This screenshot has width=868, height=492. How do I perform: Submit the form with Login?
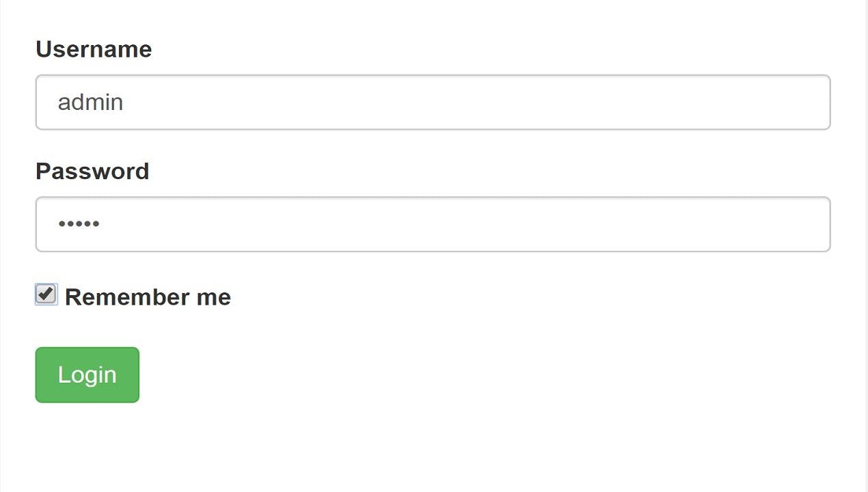pos(87,374)
